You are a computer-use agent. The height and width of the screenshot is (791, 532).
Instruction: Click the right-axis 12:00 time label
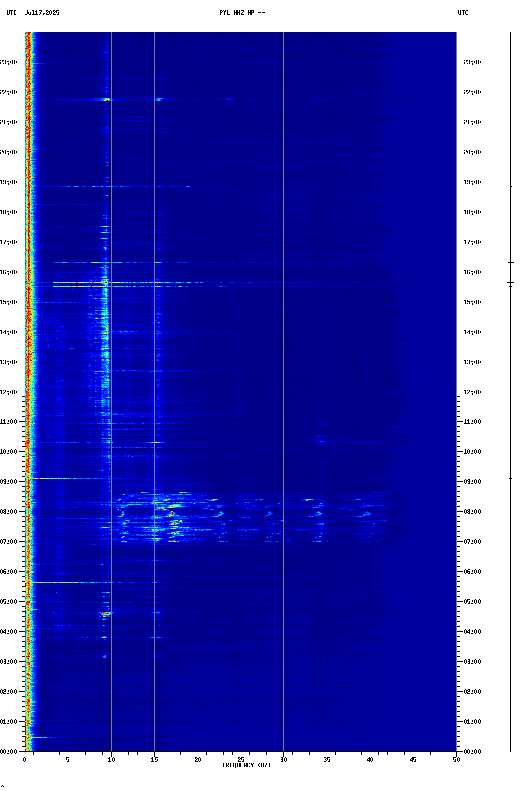point(472,392)
